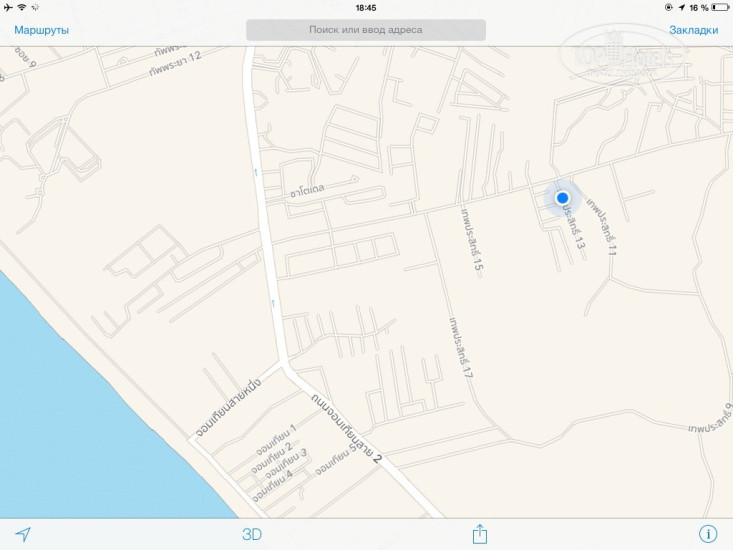Screen dimensions: 733x550
Task: Tap the blue current location dot
Action: tap(562, 198)
